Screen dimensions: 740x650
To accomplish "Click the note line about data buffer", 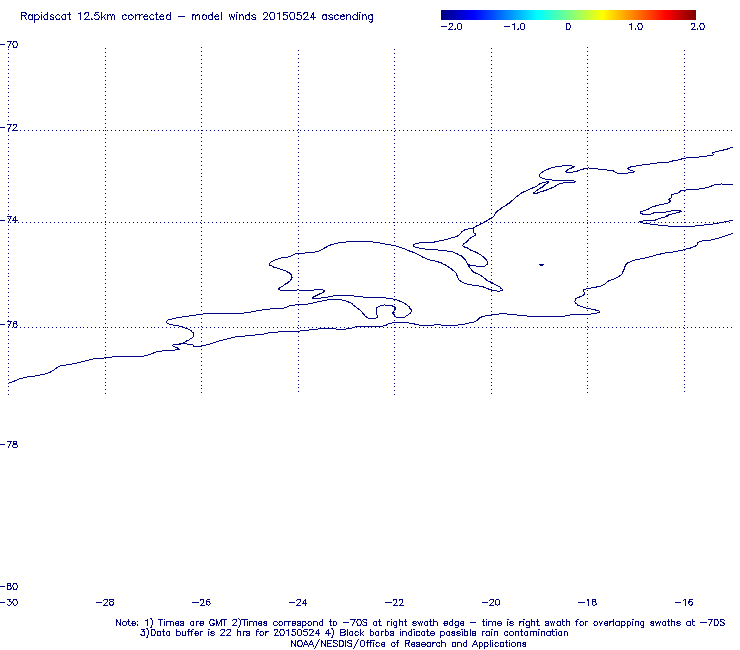I will point(354,633).
